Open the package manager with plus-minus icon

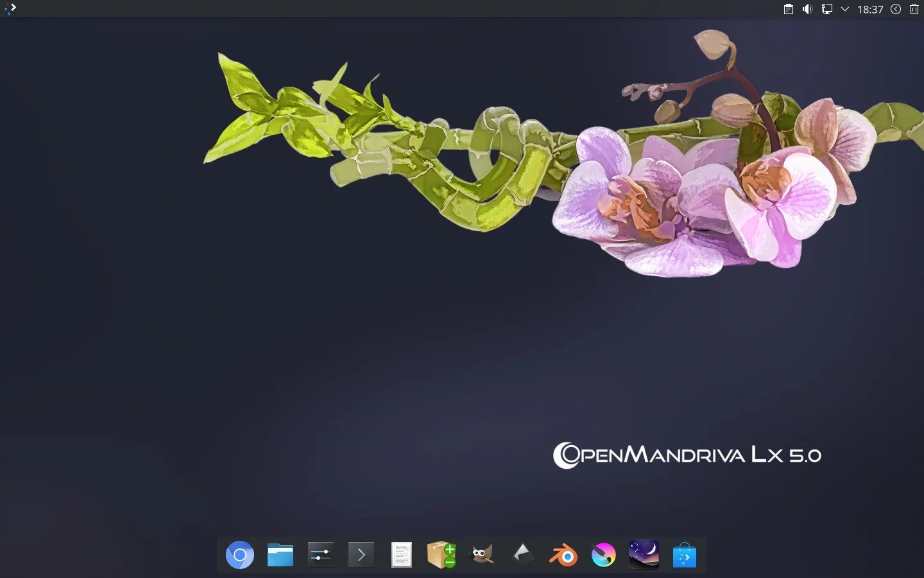pyautogui.click(x=440, y=554)
